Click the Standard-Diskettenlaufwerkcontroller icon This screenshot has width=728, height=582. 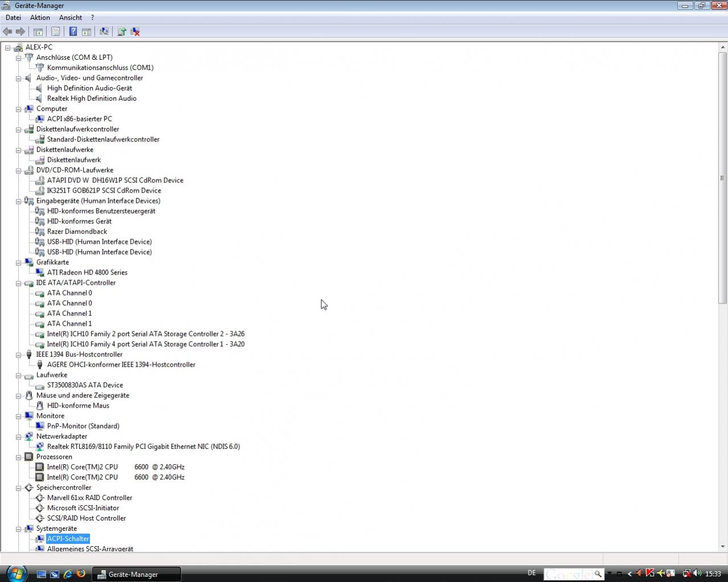click(40, 140)
